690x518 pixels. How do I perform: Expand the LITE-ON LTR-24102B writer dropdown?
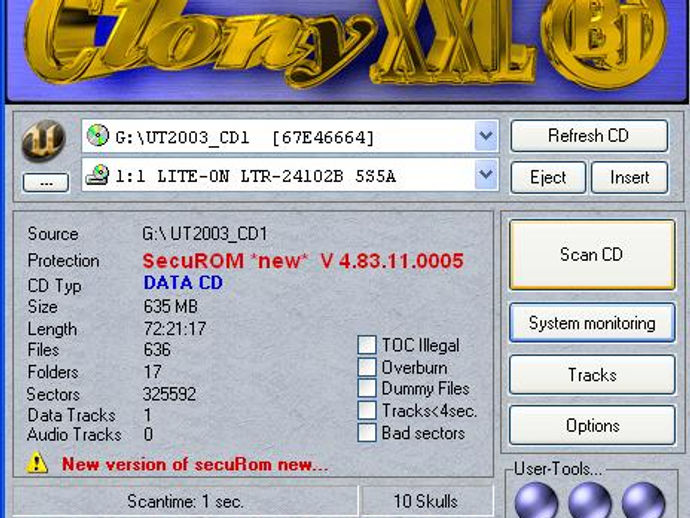(x=486, y=175)
